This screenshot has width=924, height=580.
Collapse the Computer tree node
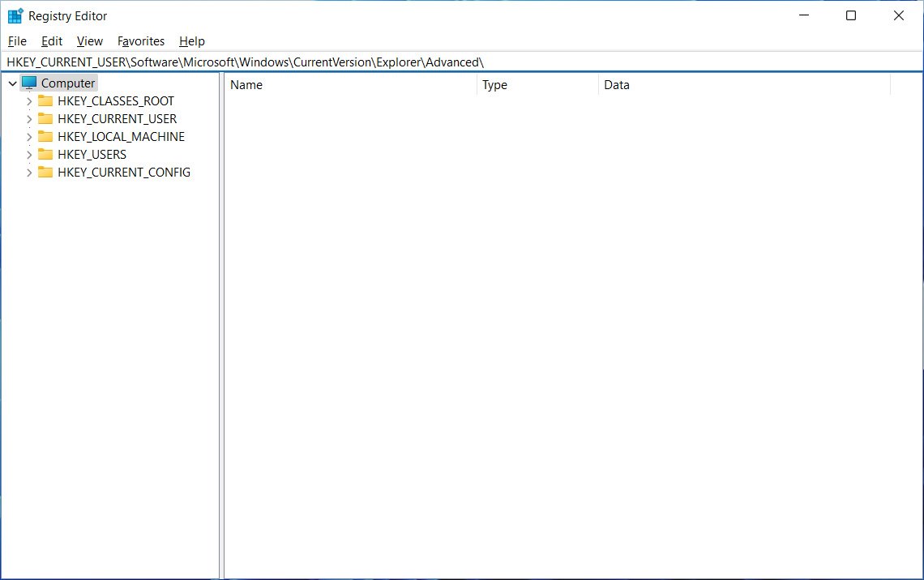pos(12,83)
